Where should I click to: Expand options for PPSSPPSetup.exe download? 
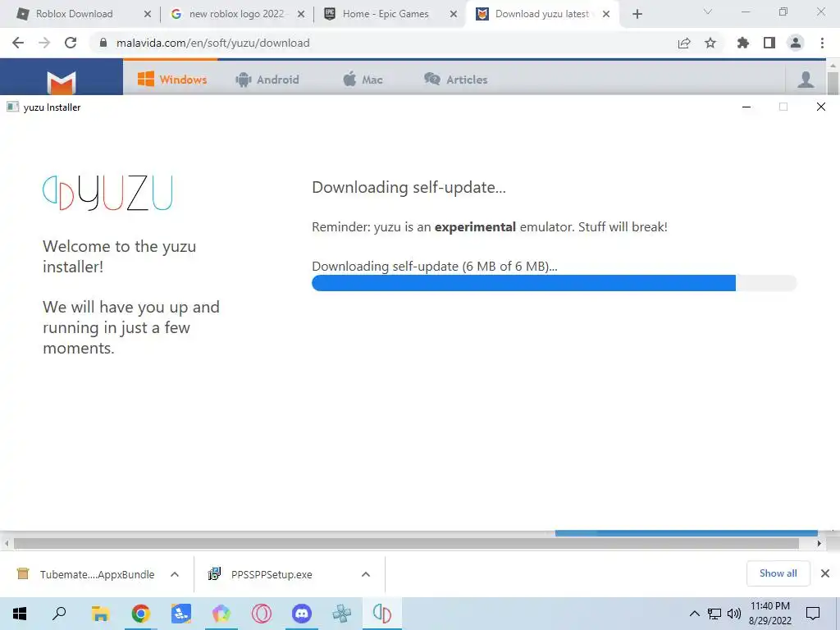366,574
